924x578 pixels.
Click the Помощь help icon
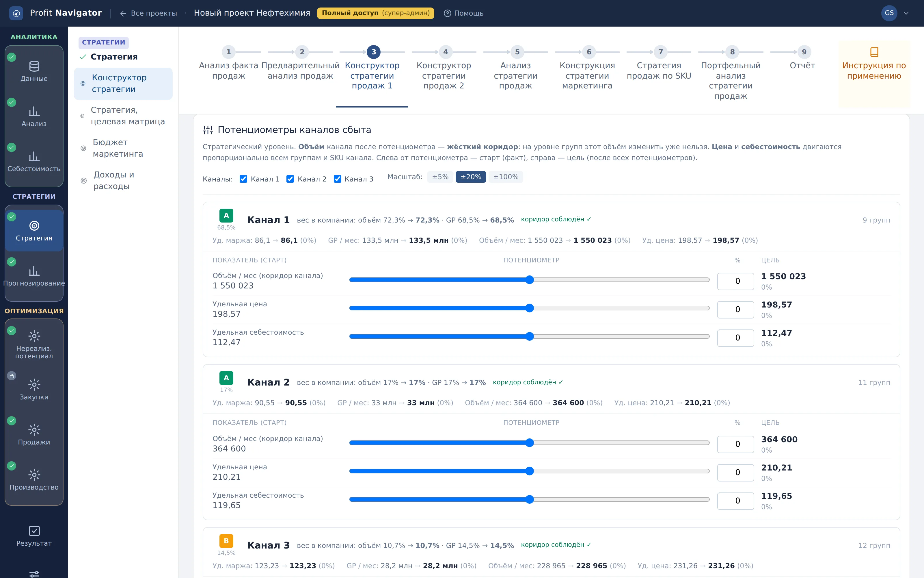[447, 13]
